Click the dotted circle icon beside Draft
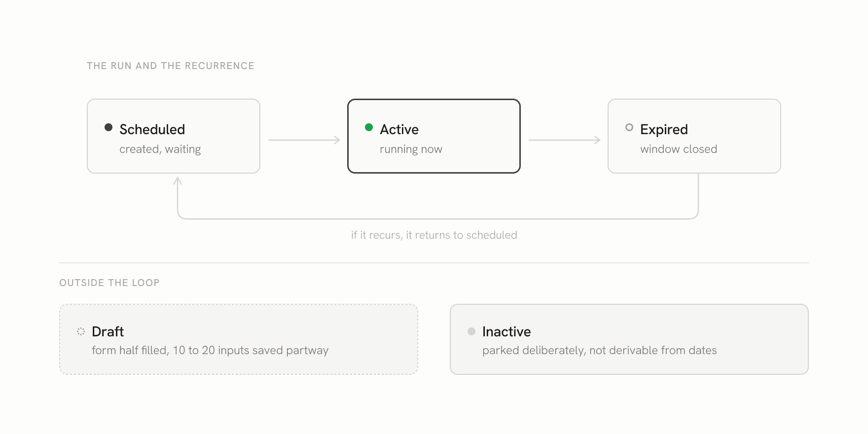 click(81, 331)
